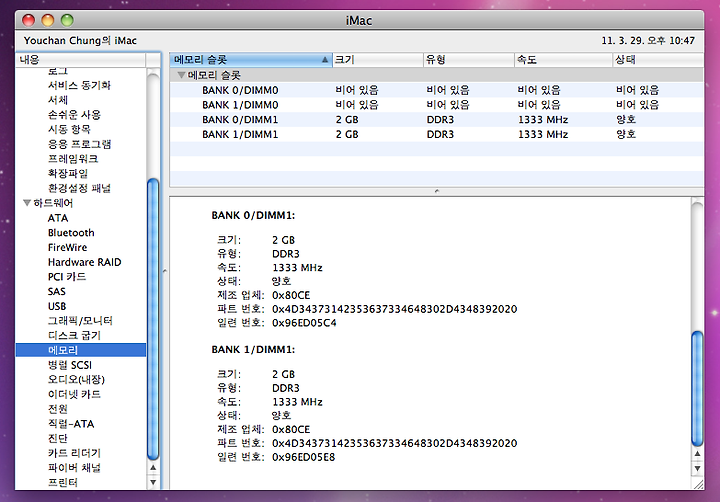The image size is (720, 502).
Task: Click sidebar scrollbar up arrow
Action: (x=153, y=468)
